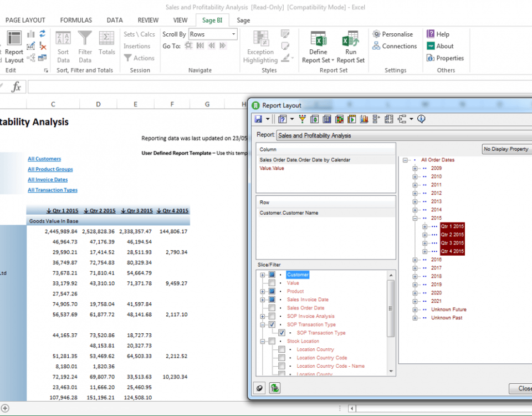Switch to the PAGE LAYOUT tab
The height and width of the screenshot is (416, 532).
(x=25, y=21)
